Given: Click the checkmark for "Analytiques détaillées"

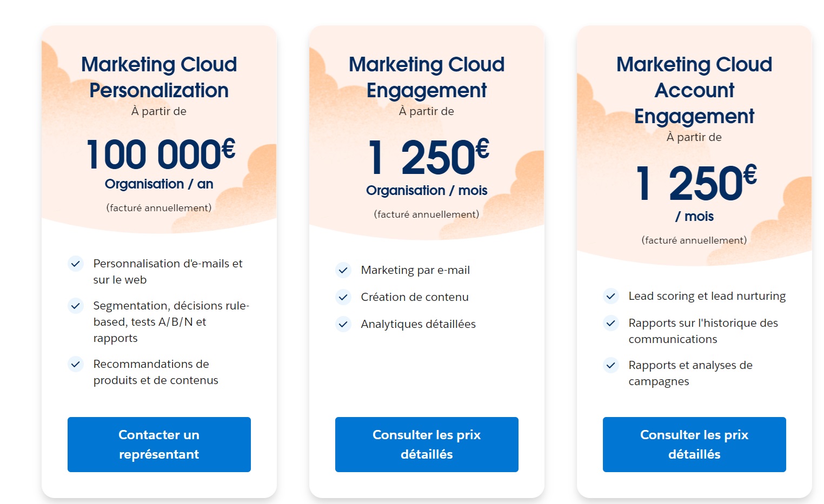Looking at the screenshot, I should pyautogui.click(x=343, y=324).
